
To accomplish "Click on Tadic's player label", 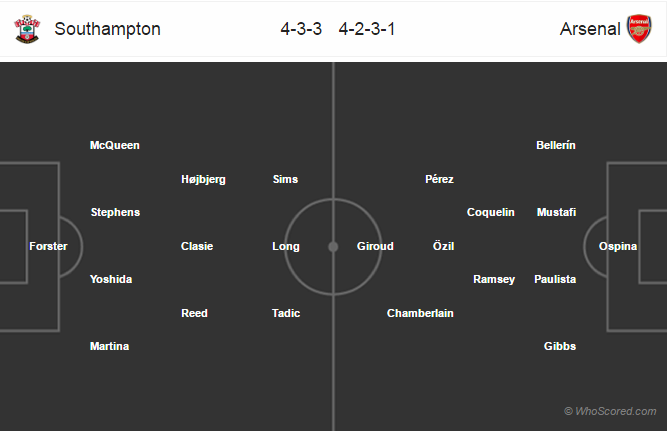I will (286, 313).
